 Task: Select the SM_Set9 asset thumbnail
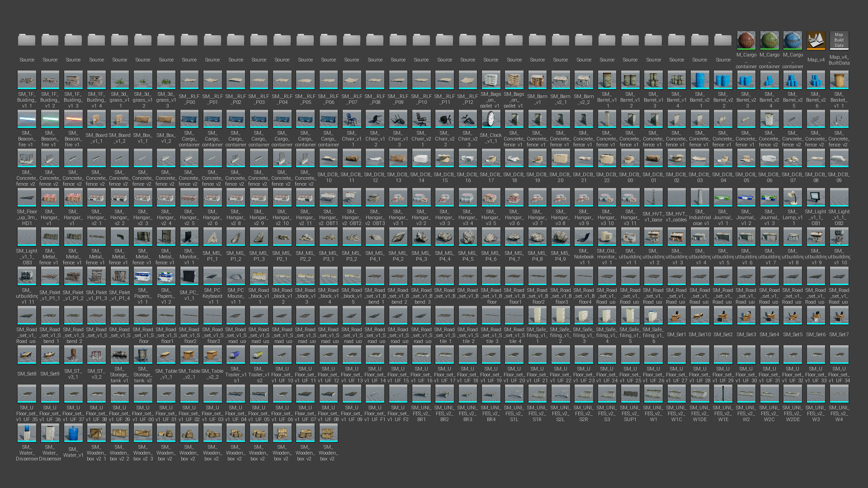50,355
